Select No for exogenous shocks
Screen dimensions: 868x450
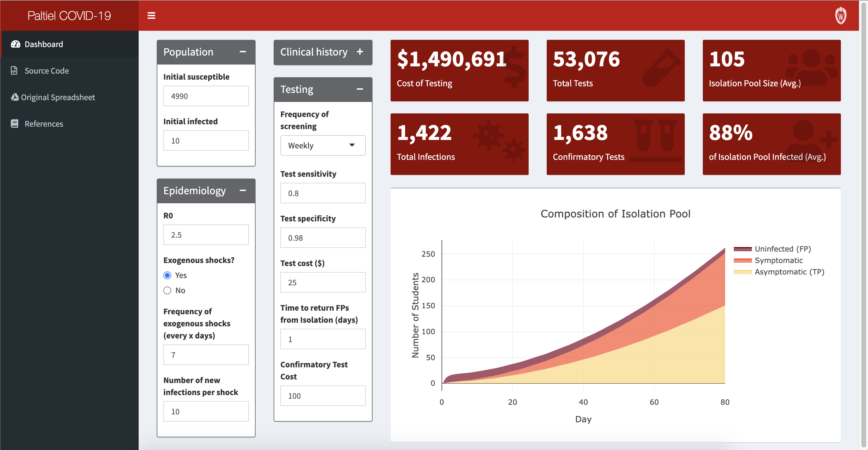coord(168,290)
